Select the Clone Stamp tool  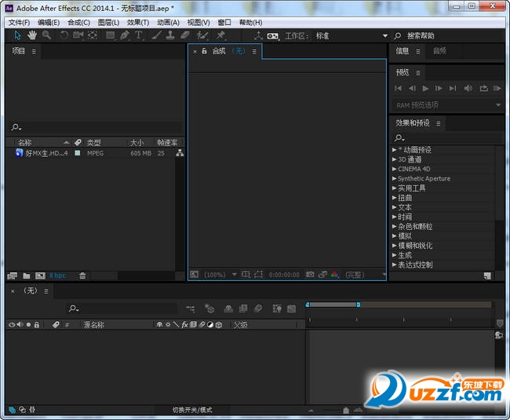tap(170, 35)
